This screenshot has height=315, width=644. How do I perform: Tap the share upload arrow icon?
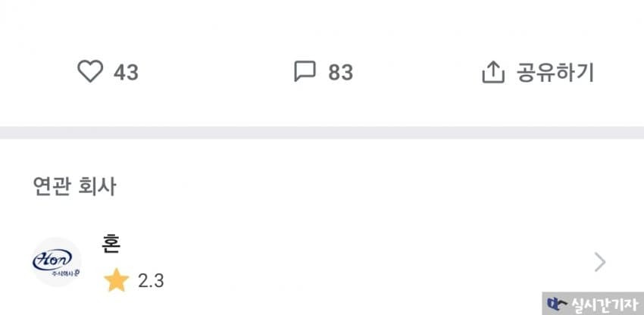(x=493, y=72)
